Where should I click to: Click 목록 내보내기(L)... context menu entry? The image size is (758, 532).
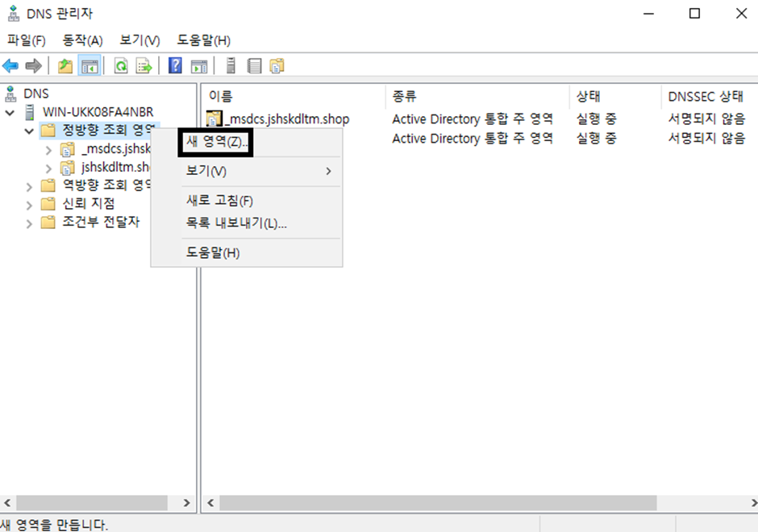(x=236, y=223)
